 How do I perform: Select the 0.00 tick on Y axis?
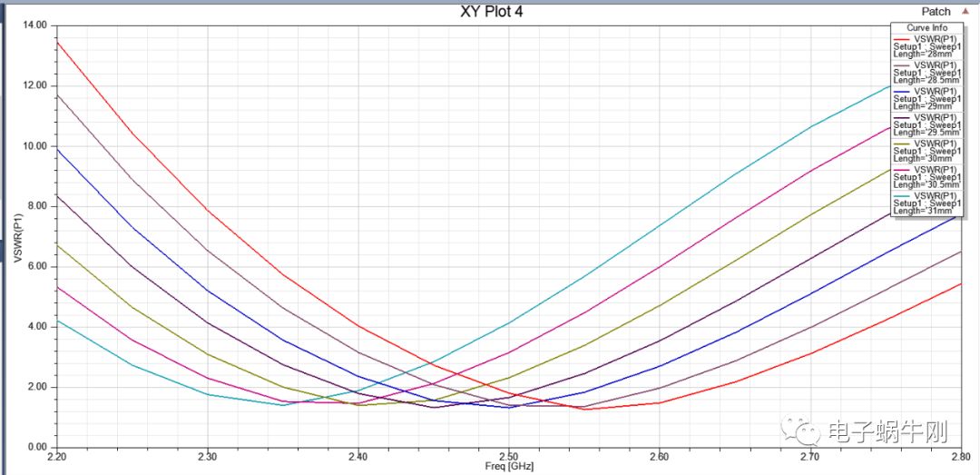click(36, 447)
